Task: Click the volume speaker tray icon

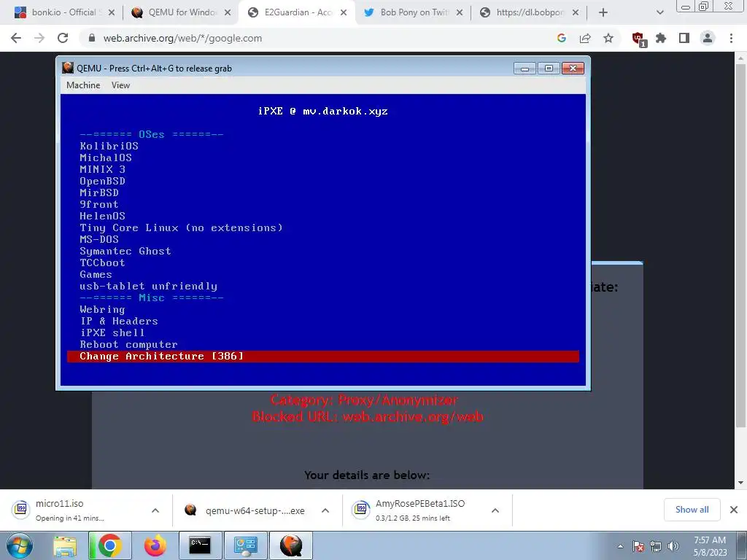Action: (673, 546)
